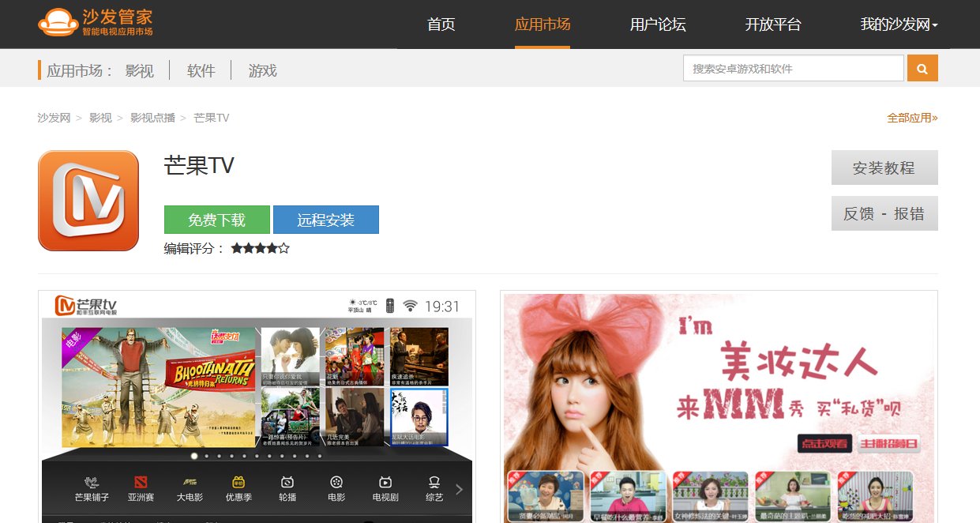
Task: Open the 疾速追杀 poster
Action: [419, 356]
